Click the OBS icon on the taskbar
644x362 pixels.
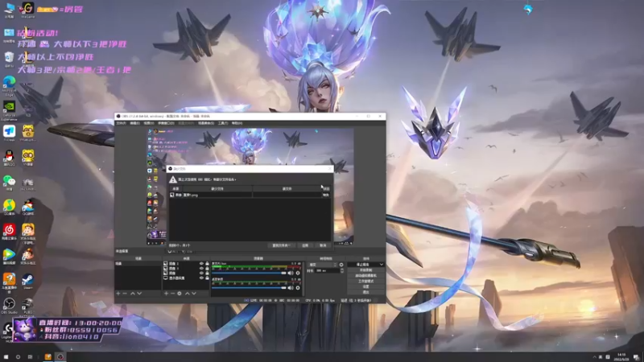pyautogui.click(x=60, y=356)
